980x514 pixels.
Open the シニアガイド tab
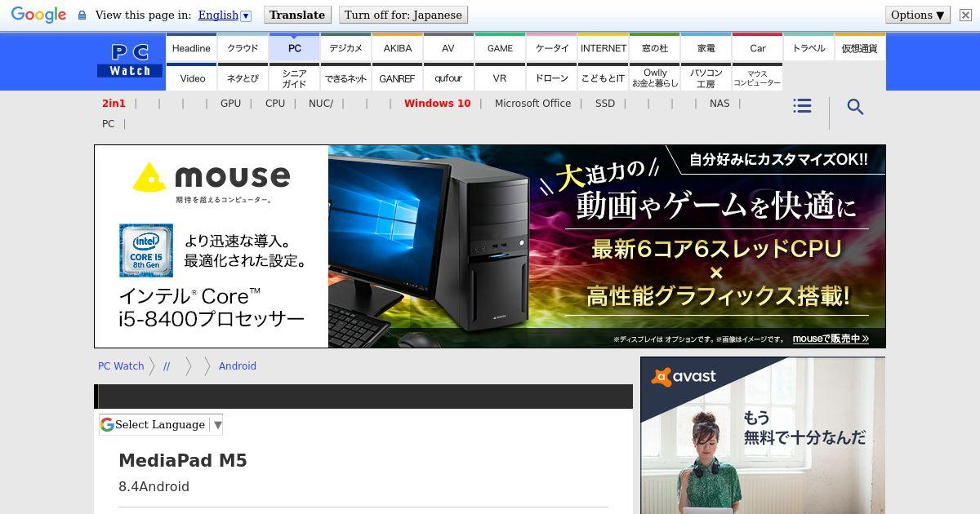pyautogui.click(x=294, y=78)
